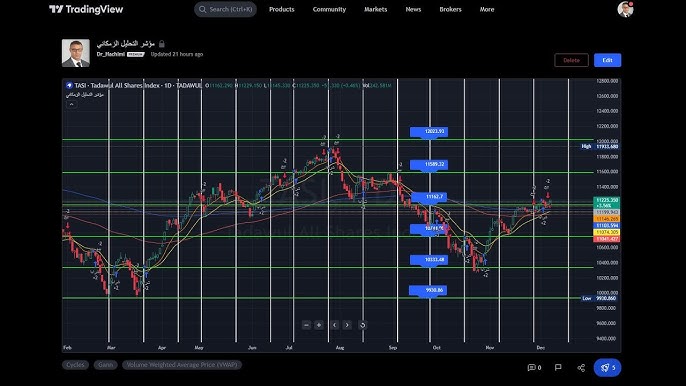Click the search magnifier icon
Image resolution: width=686 pixels, height=386 pixels.
click(x=203, y=9)
